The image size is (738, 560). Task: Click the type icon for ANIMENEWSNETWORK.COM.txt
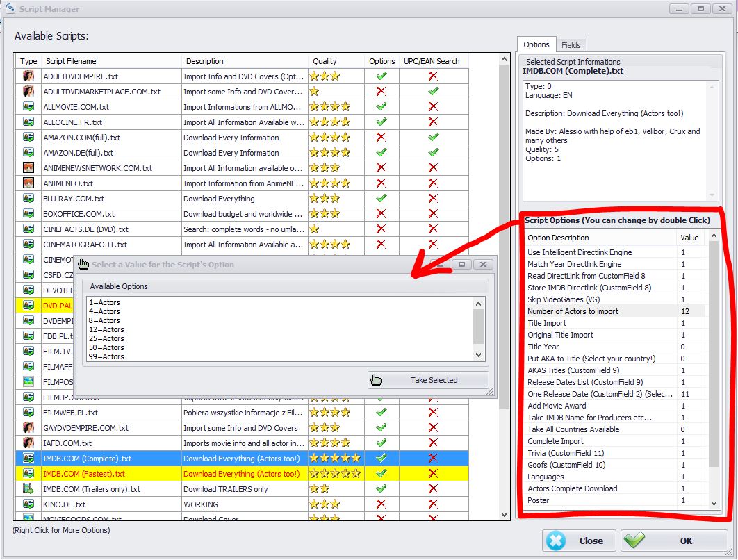point(28,168)
